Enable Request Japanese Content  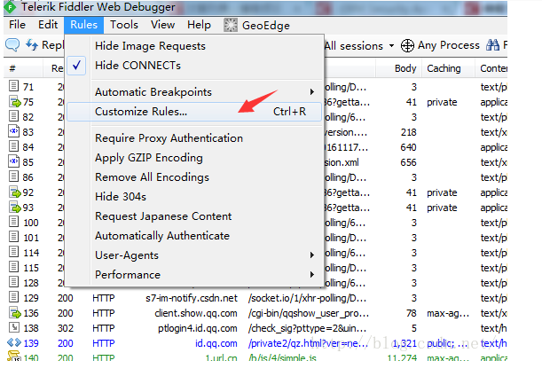(194, 216)
